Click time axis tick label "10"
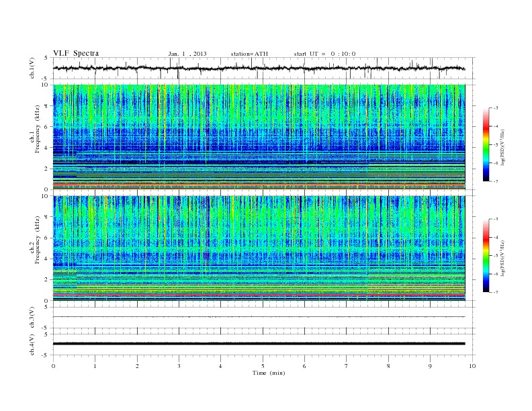This screenshot has width=532, height=411. click(472, 366)
